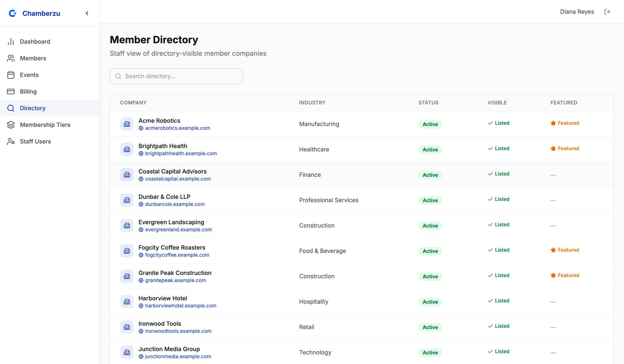Image resolution: width=624 pixels, height=364 pixels.
Task: Click the Directory magnifier icon in sidebar
Action: pyautogui.click(x=11, y=108)
